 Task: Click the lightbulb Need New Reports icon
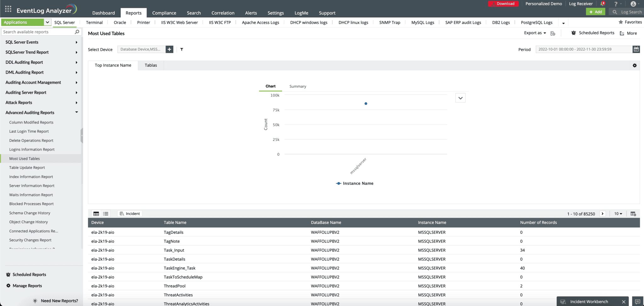pos(35,301)
